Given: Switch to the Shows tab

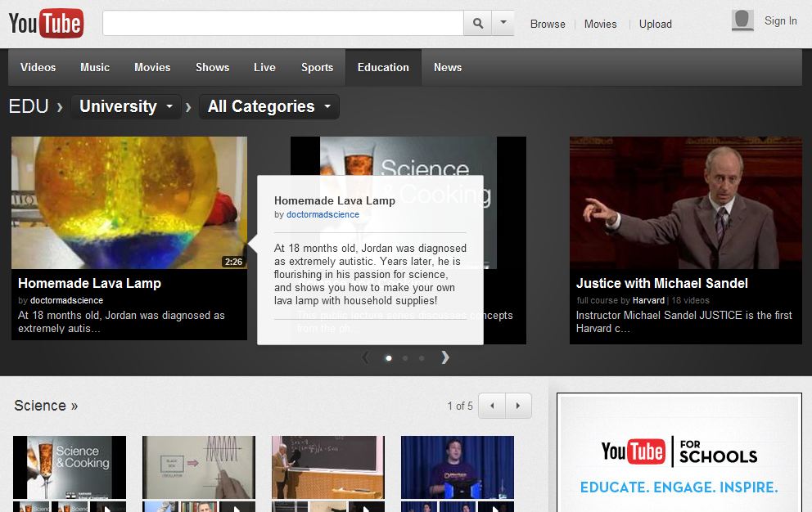Looking at the screenshot, I should point(212,67).
